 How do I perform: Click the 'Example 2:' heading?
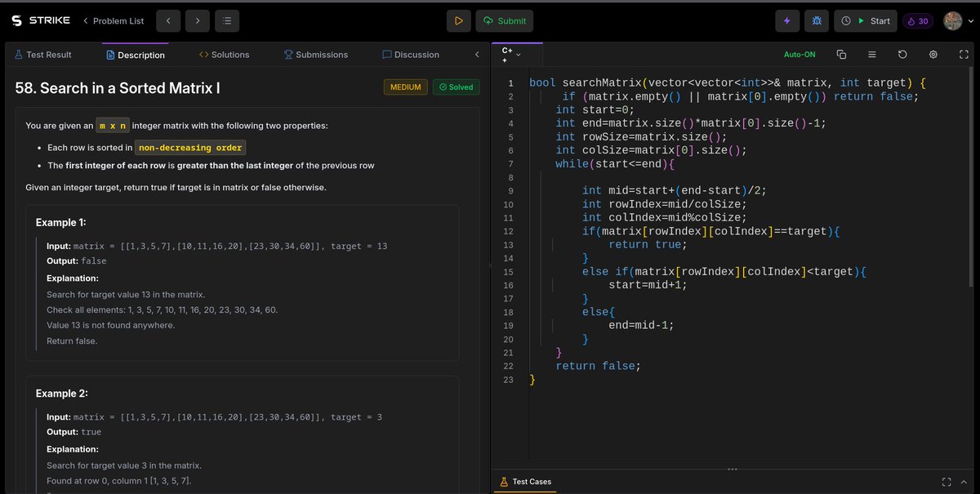(x=62, y=394)
